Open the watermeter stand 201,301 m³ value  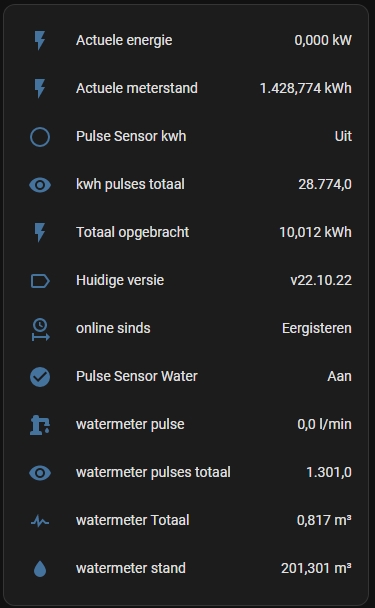coord(316,568)
